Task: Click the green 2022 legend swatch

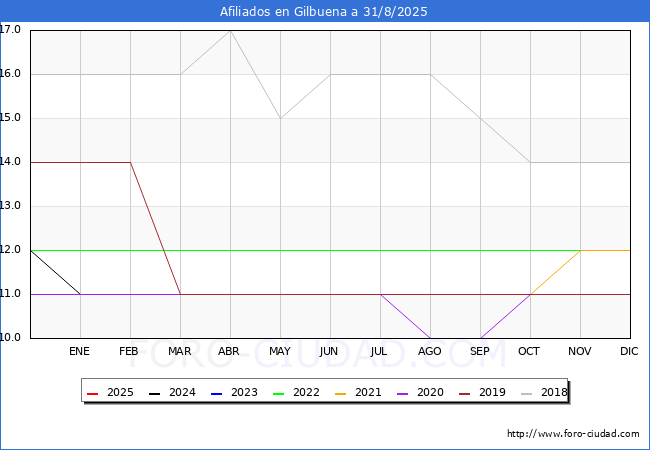Action: point(279,393)
